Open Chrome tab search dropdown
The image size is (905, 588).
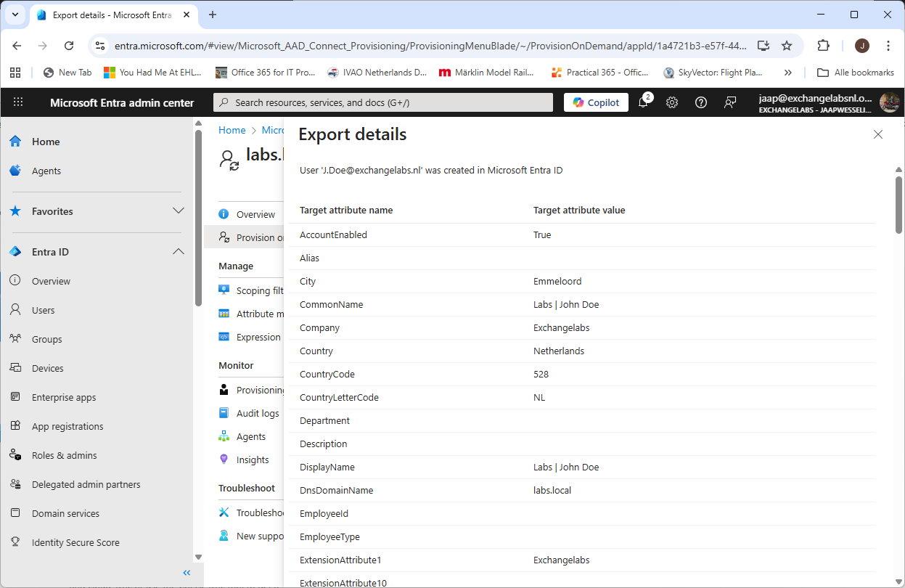(16, 15)
